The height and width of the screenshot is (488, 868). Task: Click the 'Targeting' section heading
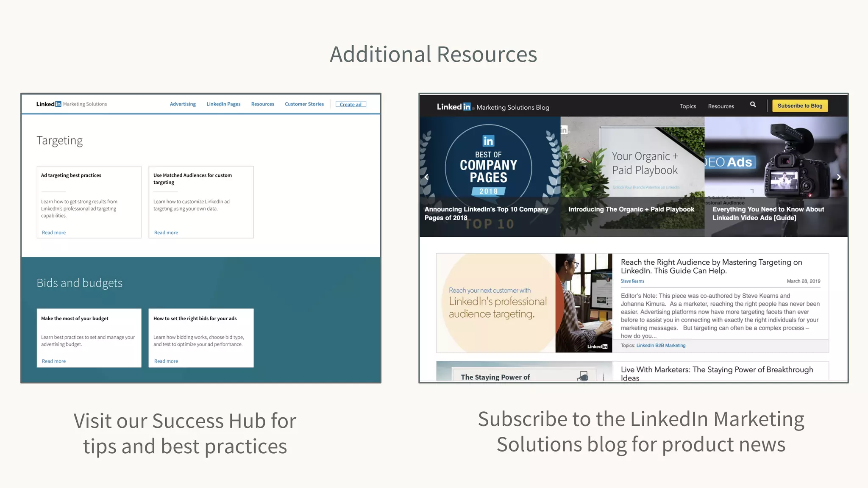[x=59, y=141]
